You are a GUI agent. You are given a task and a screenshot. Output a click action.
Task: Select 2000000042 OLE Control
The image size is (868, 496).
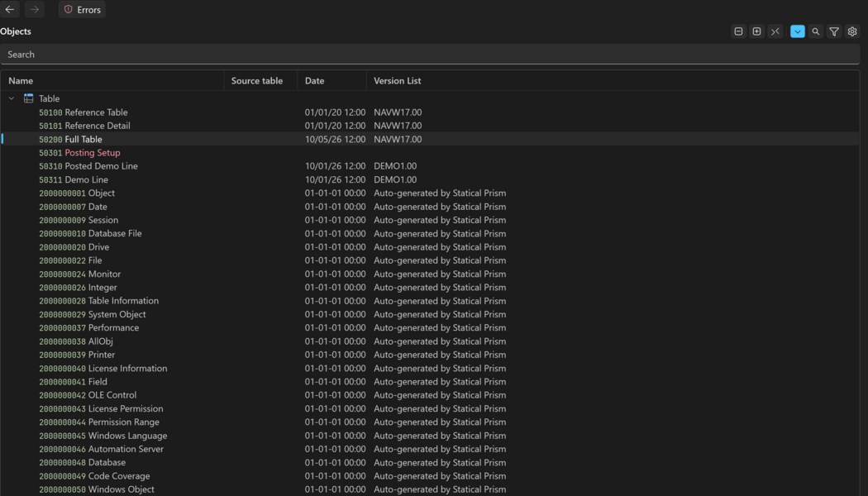88,395
